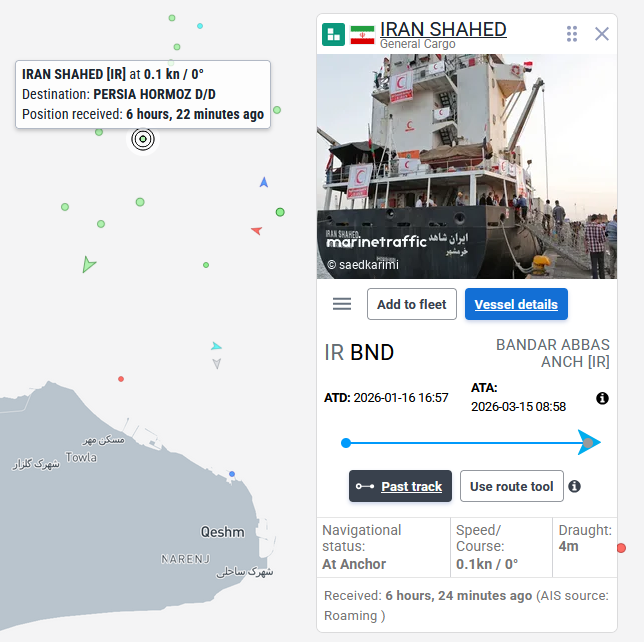Click the red dot at the panel's right edge
644x642 pixels.
pyautogui.click(x=621, y=548)
